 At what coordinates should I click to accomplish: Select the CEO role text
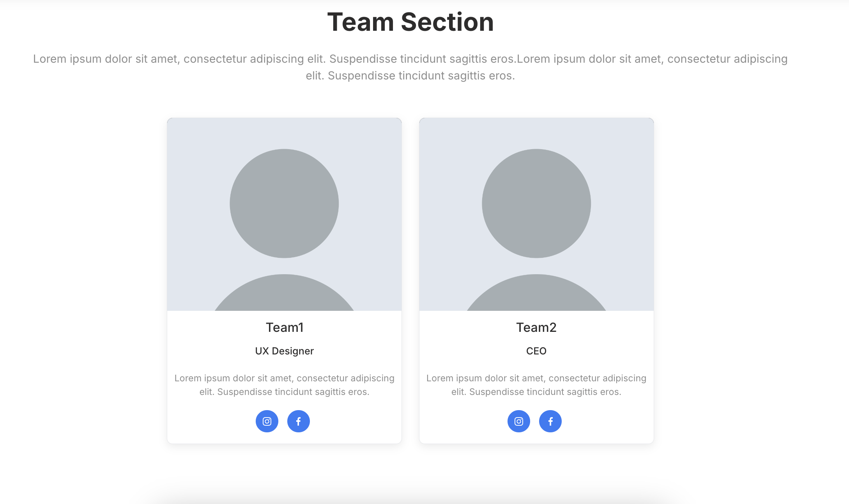pos(536,351)
